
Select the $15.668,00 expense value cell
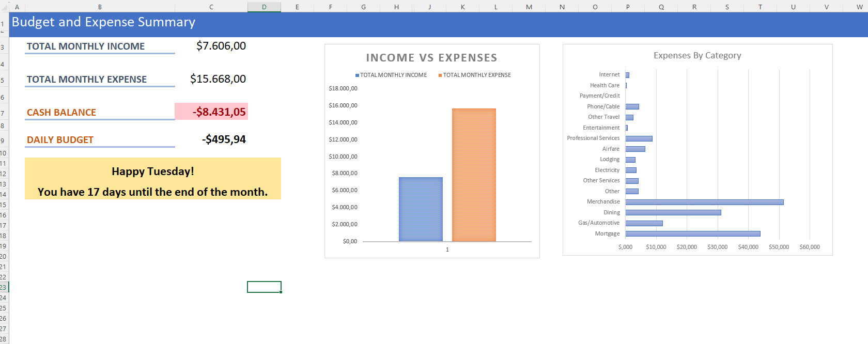218,79
